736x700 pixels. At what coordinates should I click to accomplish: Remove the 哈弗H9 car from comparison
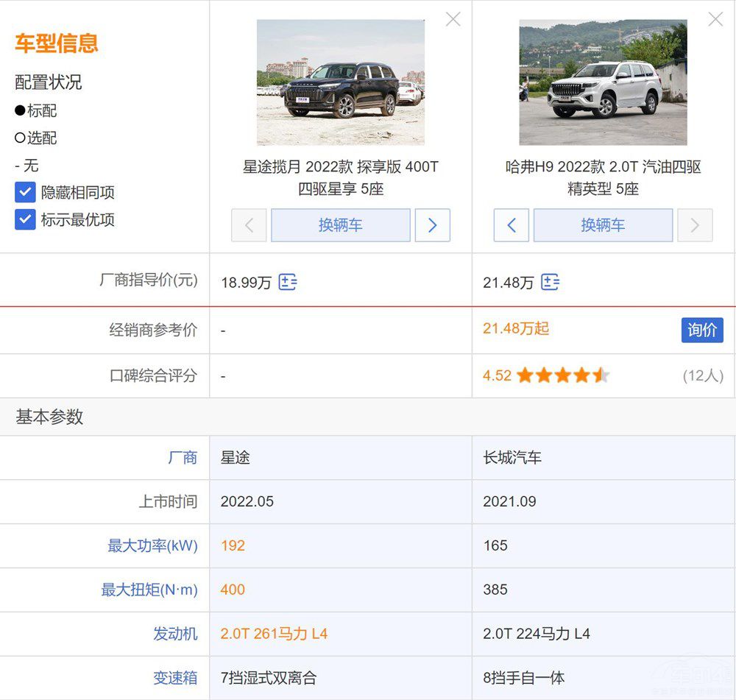(x=715, y=20)
